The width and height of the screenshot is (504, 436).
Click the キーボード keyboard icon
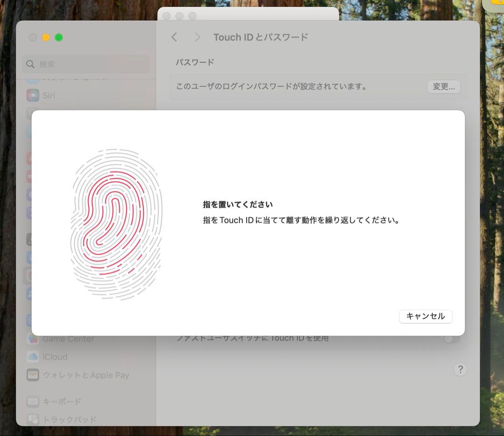(33, 401)
